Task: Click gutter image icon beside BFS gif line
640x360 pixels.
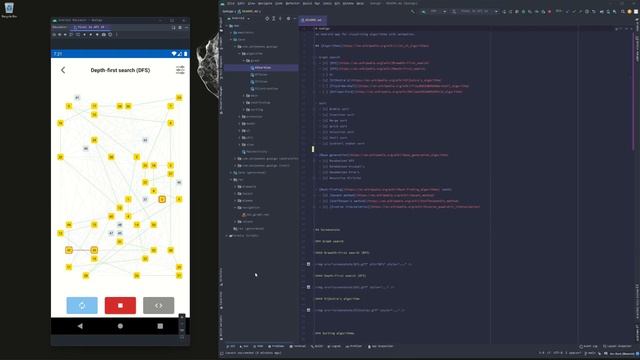Action: tap(309, 264)
